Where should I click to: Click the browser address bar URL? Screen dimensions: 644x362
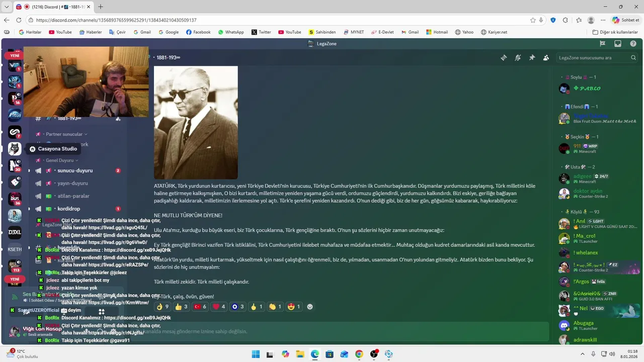[116, 20]
